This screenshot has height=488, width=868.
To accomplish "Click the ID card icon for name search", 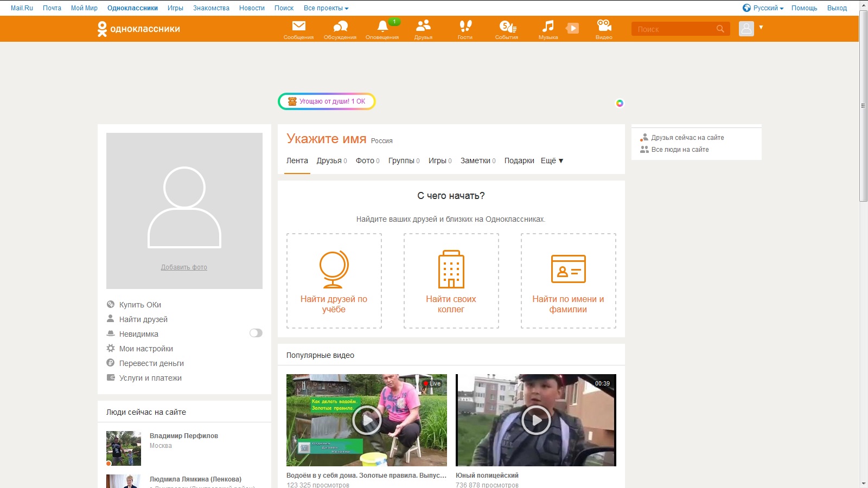I will click(569, 269).
